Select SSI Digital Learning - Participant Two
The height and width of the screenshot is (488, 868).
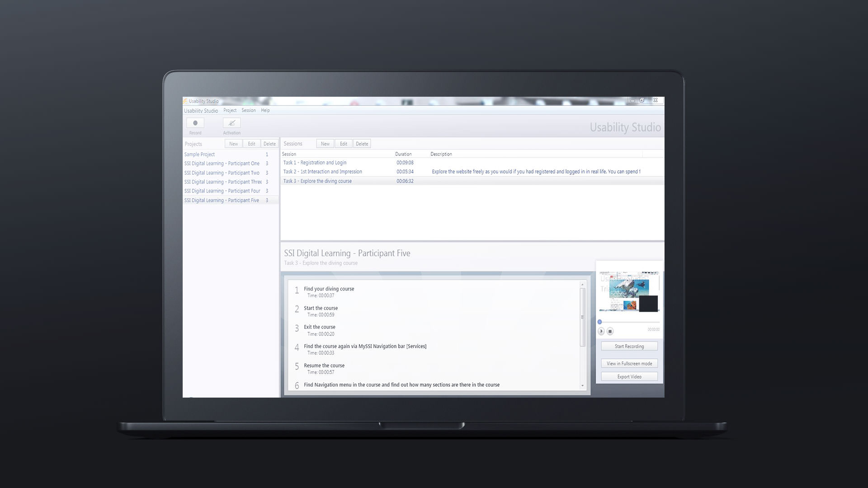click(222, 173)
